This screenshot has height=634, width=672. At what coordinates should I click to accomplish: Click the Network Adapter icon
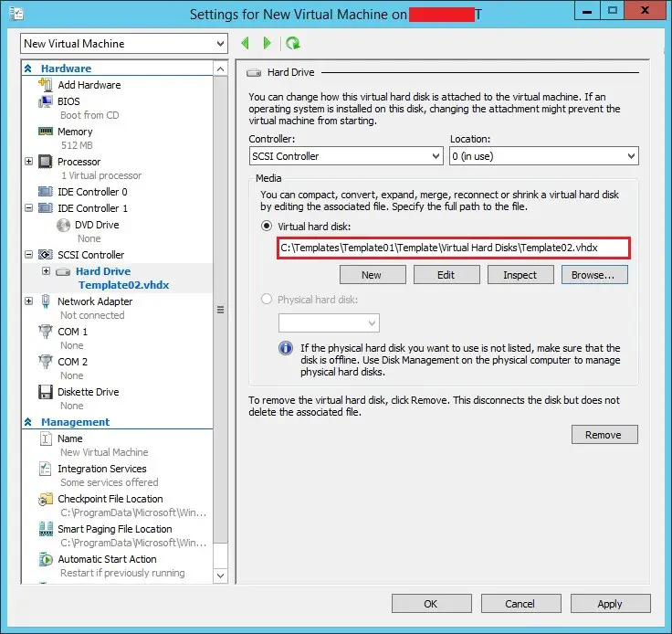tap(46, 301)
